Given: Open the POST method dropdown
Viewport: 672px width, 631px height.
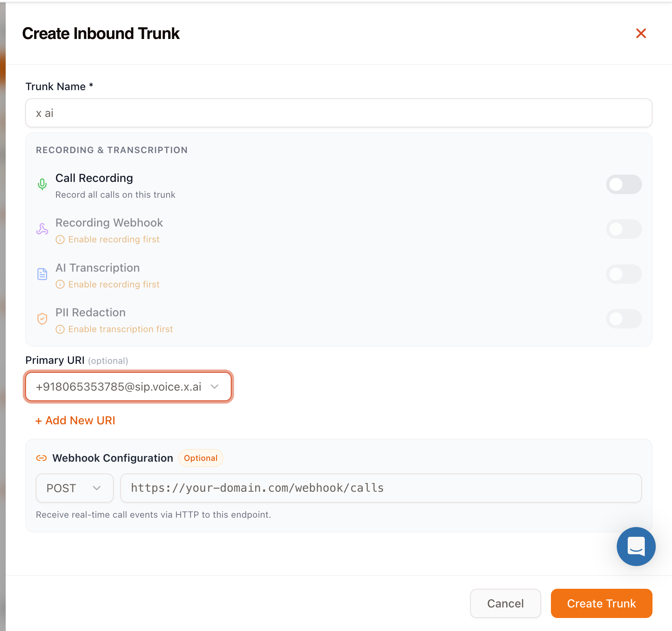Looking at the screenshot, I should (x=75, y=488).
